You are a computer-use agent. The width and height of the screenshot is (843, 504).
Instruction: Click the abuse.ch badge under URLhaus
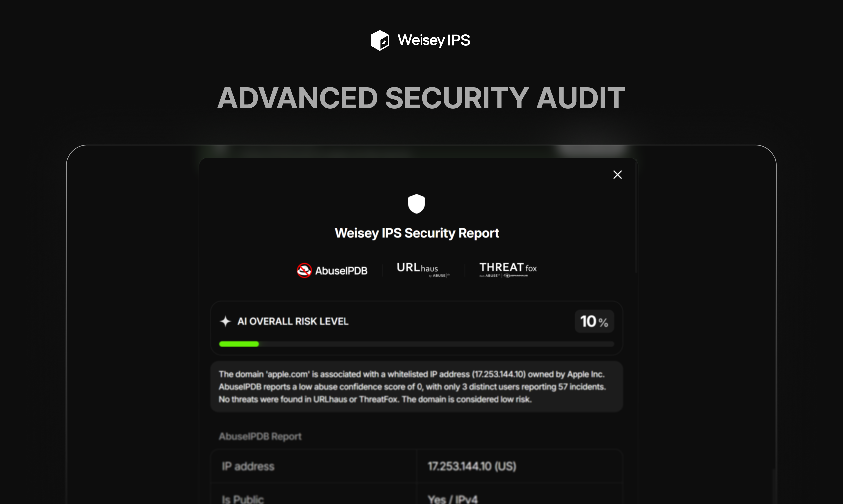(439, 275)
